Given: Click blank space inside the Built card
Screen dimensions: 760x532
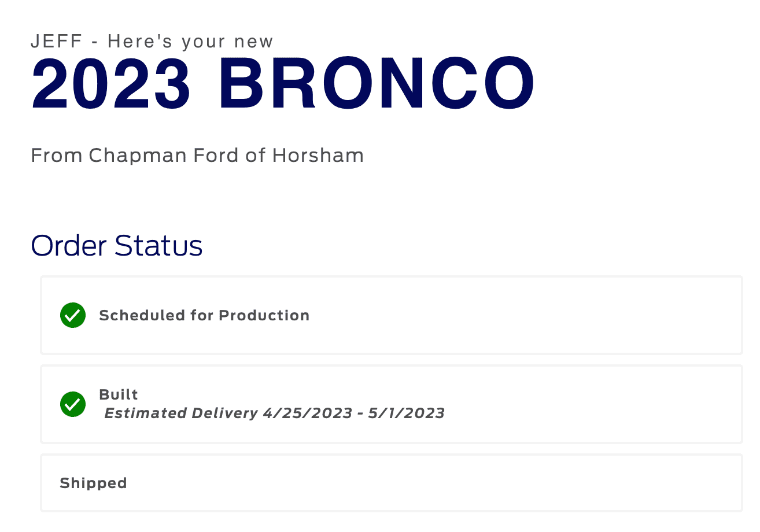Looking at the screenshot, I should pyautogui.click(x=578, y=404).
